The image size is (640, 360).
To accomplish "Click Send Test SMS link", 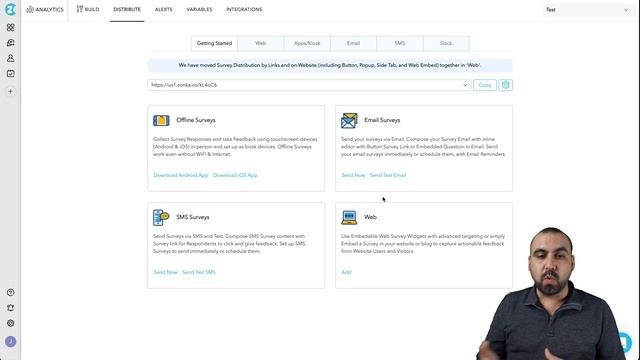I will [199, 272].
